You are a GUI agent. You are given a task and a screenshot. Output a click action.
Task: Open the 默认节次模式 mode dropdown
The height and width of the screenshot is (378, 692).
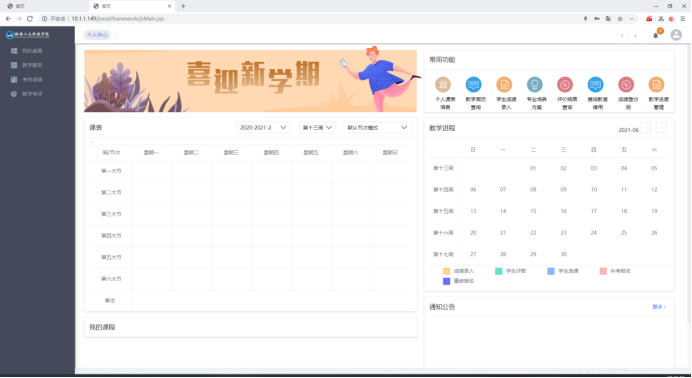pos(377,127)
